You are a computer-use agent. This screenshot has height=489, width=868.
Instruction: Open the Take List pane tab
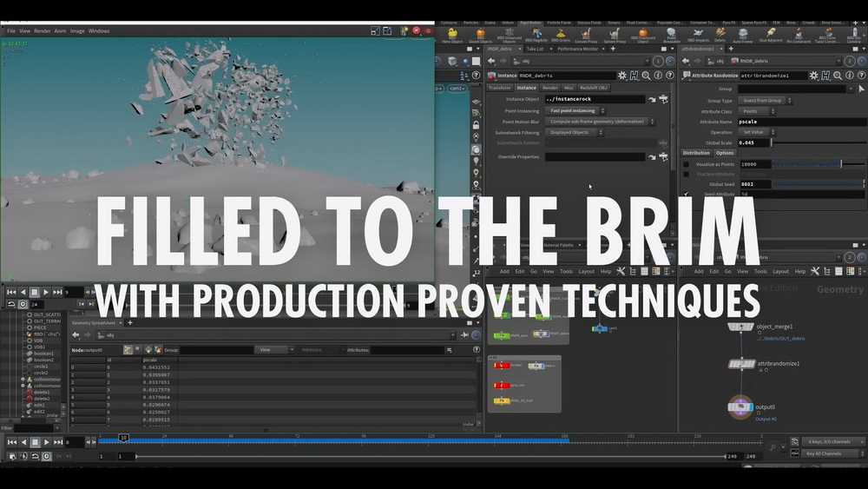coord(535,49)
